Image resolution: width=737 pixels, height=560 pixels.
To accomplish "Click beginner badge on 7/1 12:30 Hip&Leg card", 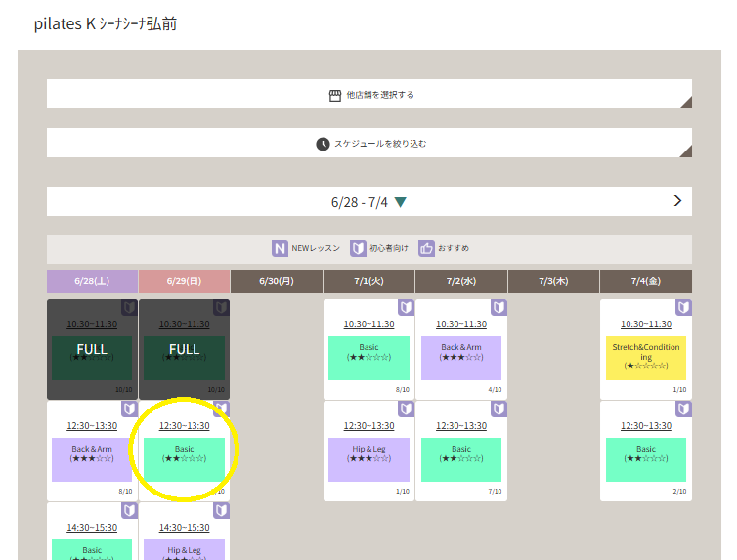I will pos(406,409).
